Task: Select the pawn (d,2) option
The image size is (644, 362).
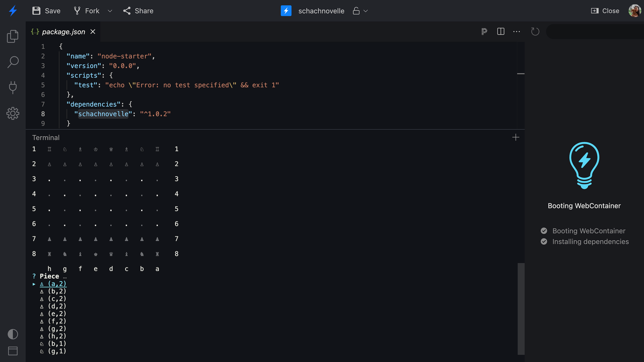Action: pos(53,306)
